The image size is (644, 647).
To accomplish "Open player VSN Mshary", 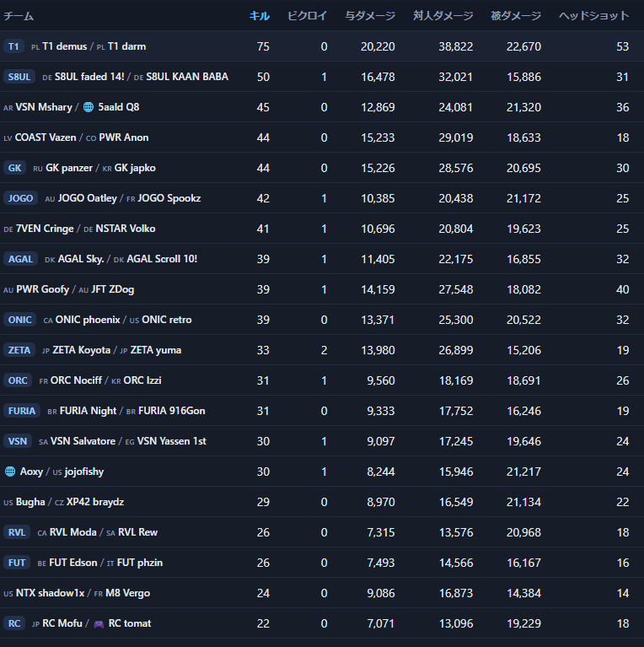I will point(44,107).
